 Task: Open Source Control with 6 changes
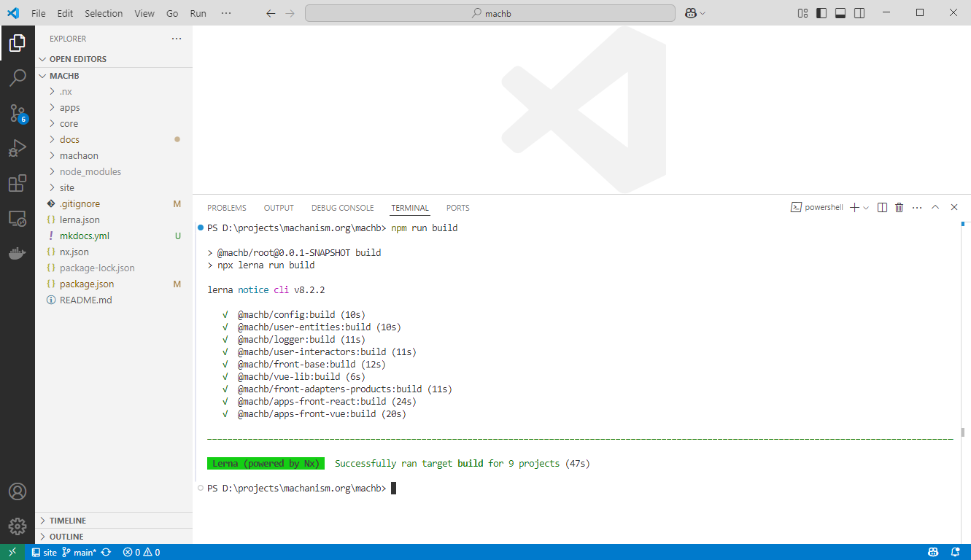point(18,113)
